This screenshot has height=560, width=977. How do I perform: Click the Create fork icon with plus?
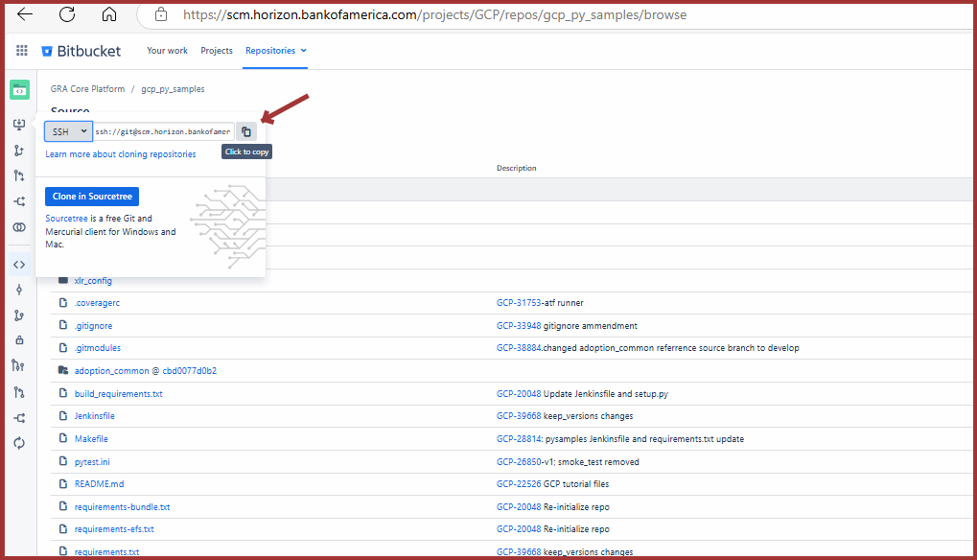[19, 201]
